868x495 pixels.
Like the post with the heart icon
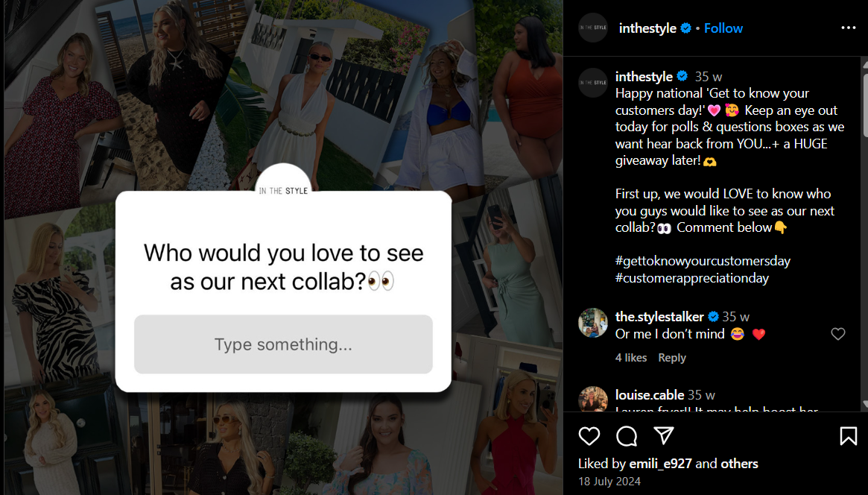589,436
